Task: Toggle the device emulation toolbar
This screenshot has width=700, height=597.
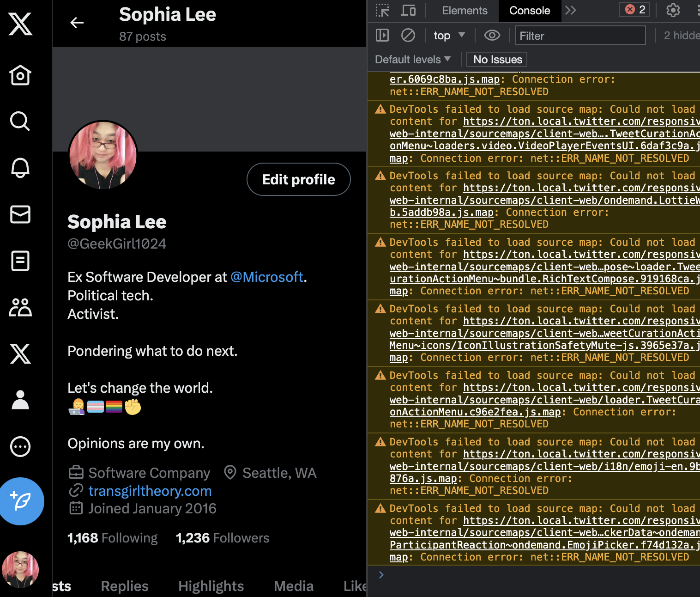Action: (408, 10)
